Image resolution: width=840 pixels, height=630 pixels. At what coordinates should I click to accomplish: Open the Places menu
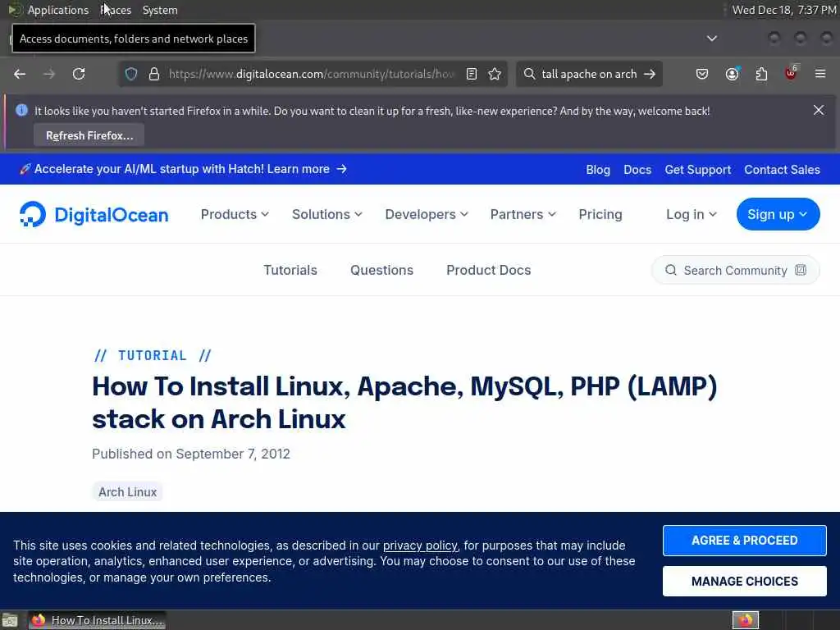point(116,10)
